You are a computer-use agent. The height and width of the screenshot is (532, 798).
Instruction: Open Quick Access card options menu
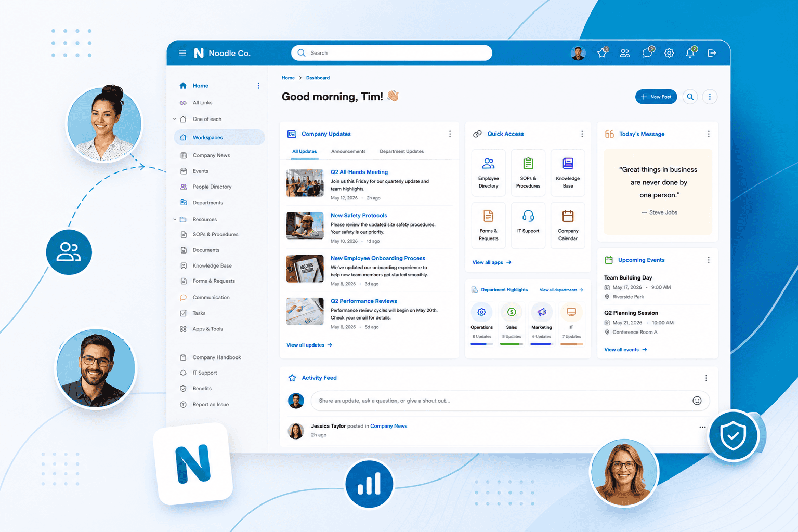click(582, 134)
